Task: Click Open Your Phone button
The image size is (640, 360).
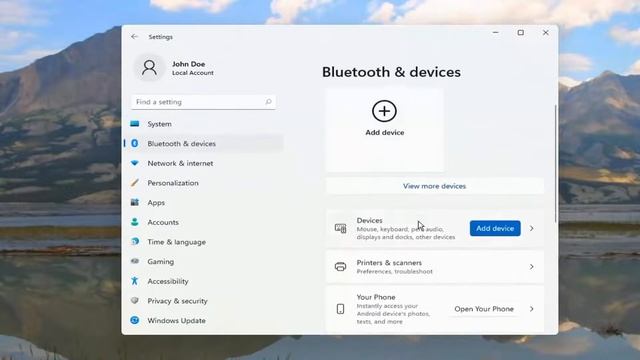Action: [484, 309]
